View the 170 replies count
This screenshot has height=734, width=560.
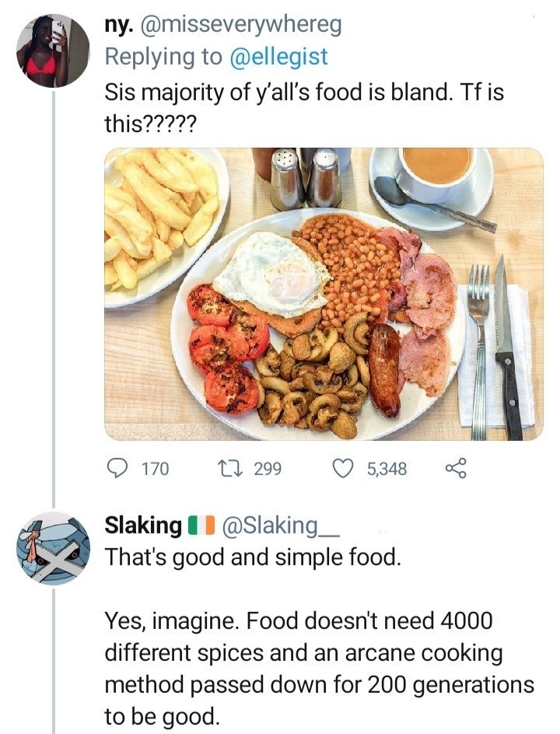154,469
